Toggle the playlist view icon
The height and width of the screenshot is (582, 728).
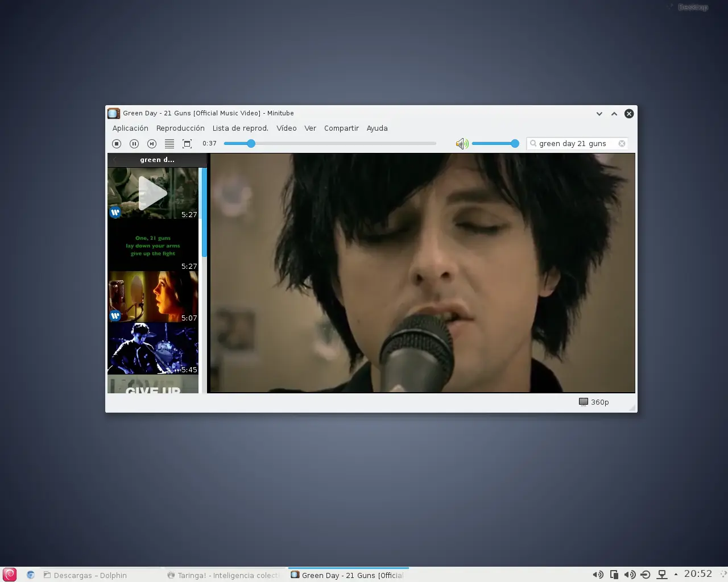(x=169, y=144)
